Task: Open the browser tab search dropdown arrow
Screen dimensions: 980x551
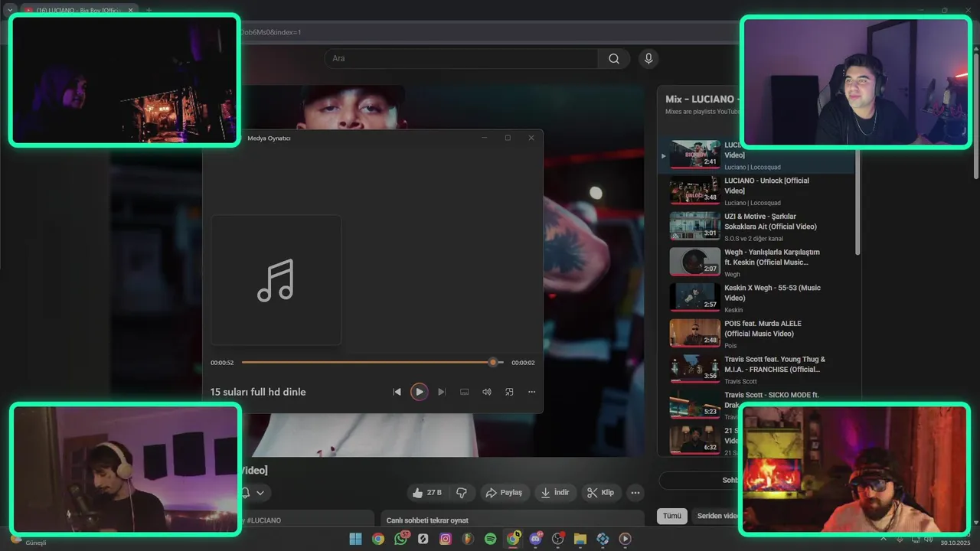Action: [10, 11]
